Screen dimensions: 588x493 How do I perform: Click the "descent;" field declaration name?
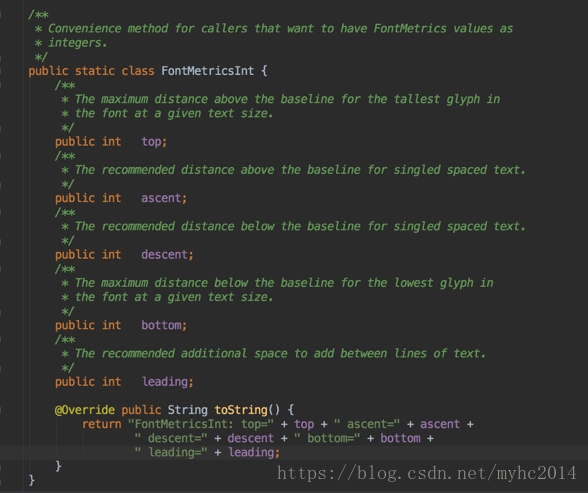coord(167,255)
